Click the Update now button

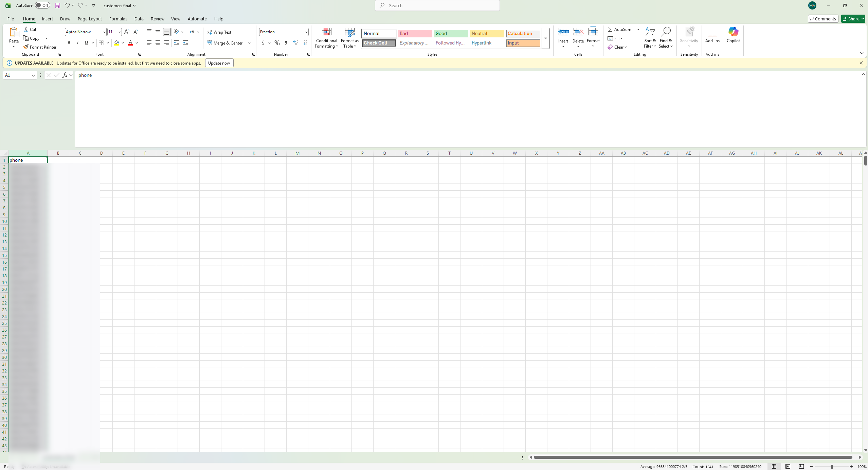[x=219, y=63]
